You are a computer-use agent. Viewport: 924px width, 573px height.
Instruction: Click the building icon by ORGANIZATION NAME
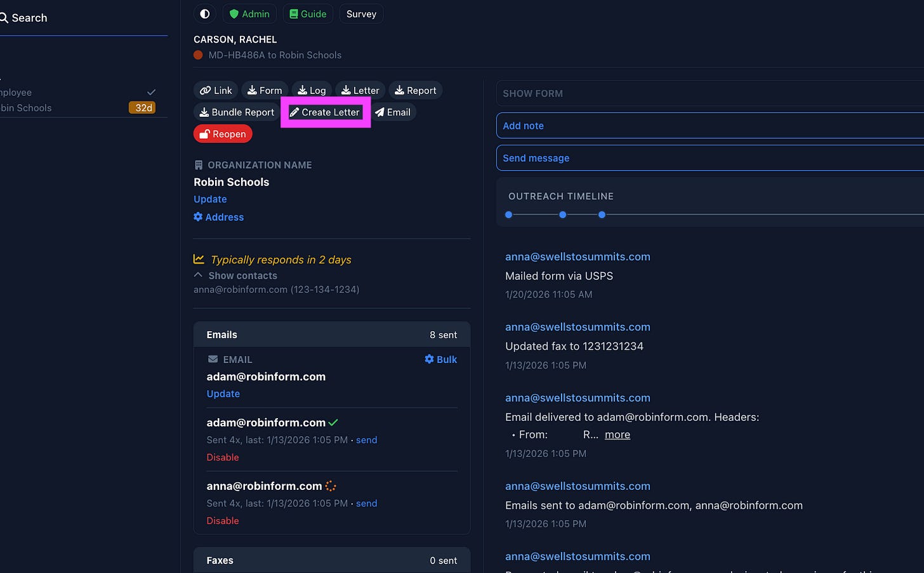click(x=198, y=165)
